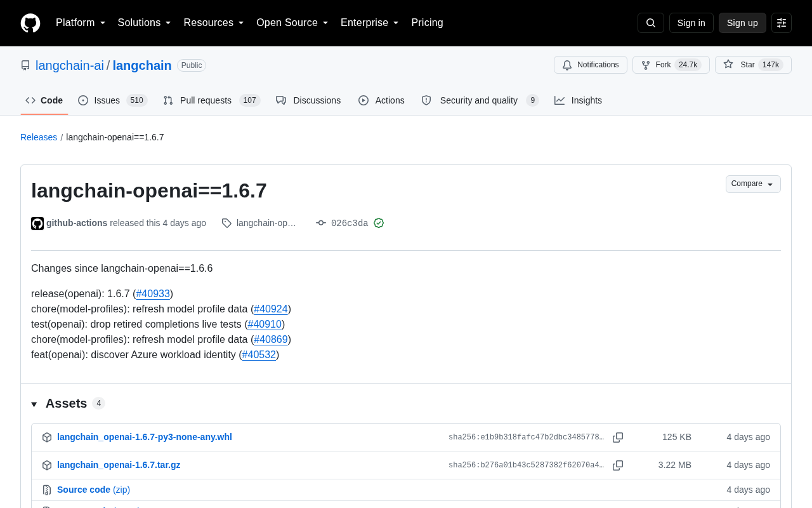Download the Source code (zip) link

(x=93, y=490)
